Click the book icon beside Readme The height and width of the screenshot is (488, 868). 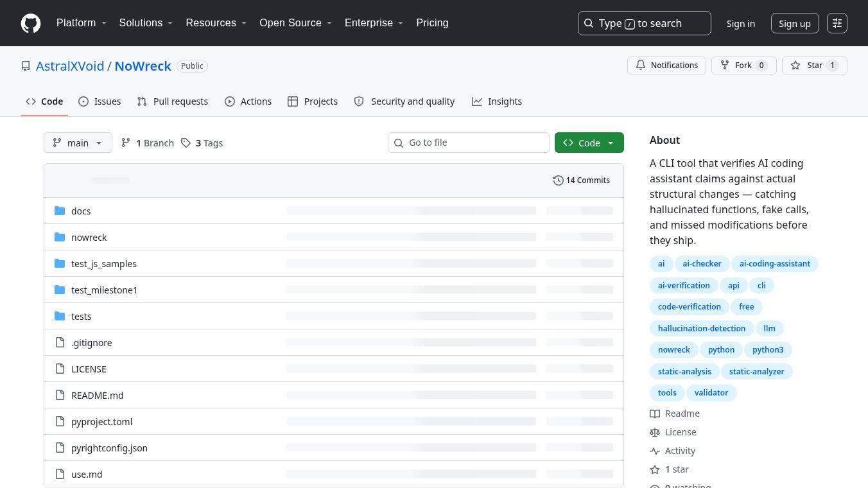[655, 414]
